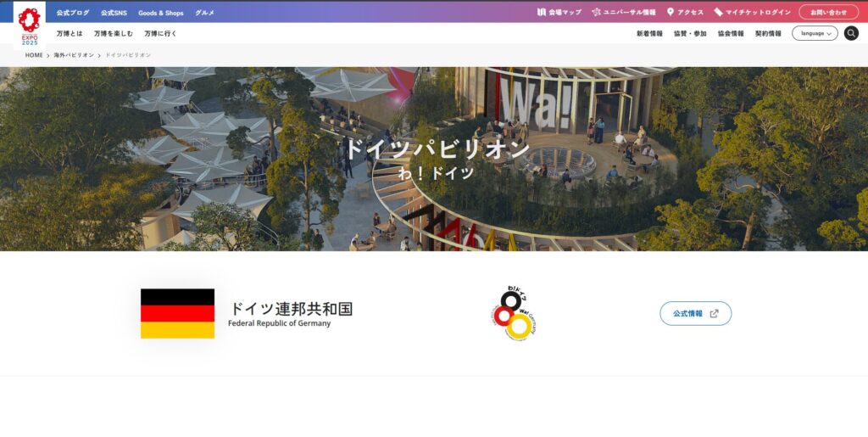Click the わ！ドイツ subtitle text

pyautogui.click(x=437, y=172)
